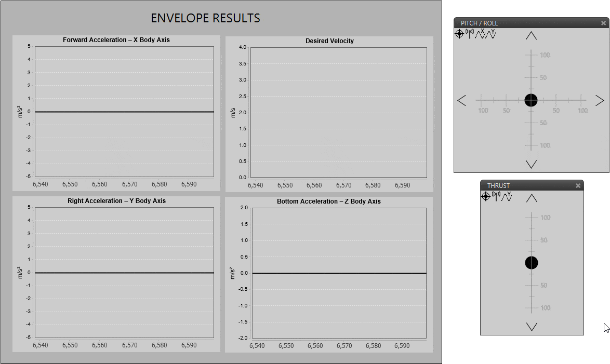
Task: Click the antenna signal icon in Thrust panel
Action: [x=496, y=196]
